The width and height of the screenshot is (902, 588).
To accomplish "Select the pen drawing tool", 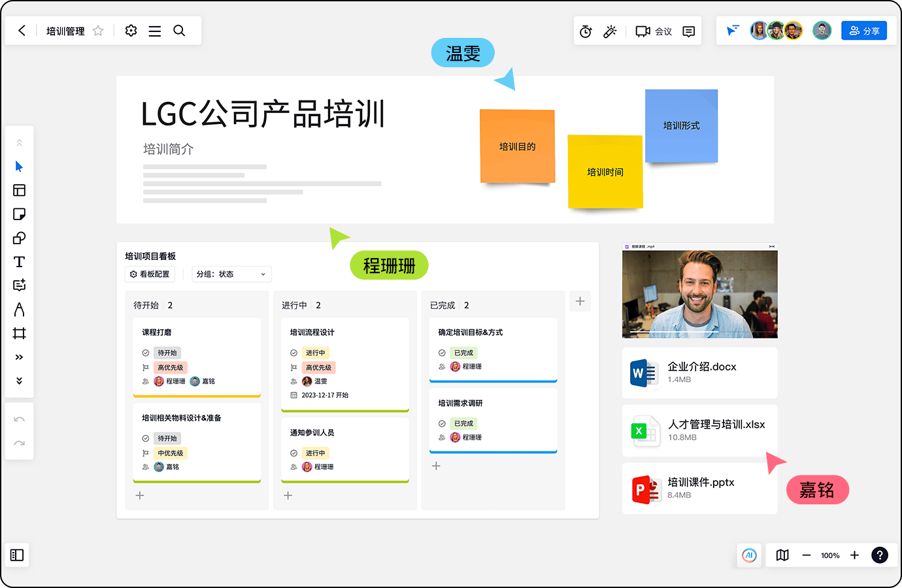I will (x=19, y=310).
